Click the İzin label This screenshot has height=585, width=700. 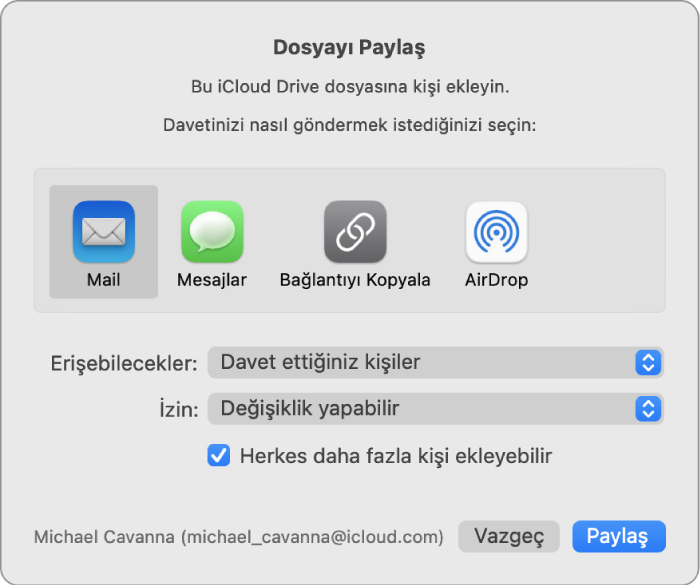(179, 409)
